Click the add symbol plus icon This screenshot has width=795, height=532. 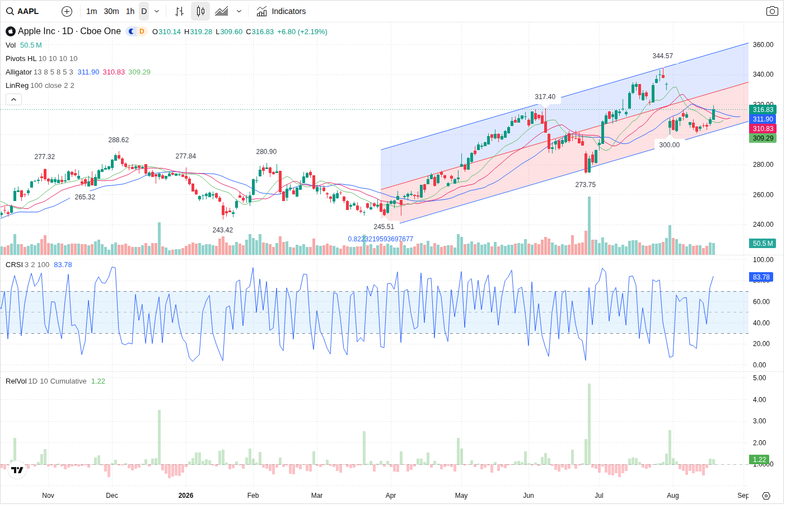coord(67,11)
